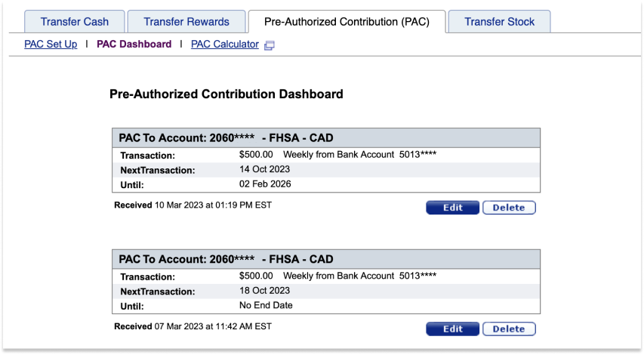The height and width of the screenshot is (355, 644).
Task: Select the Pre-Authorized Contribution (PAC) tab
Action: (347, 22)
